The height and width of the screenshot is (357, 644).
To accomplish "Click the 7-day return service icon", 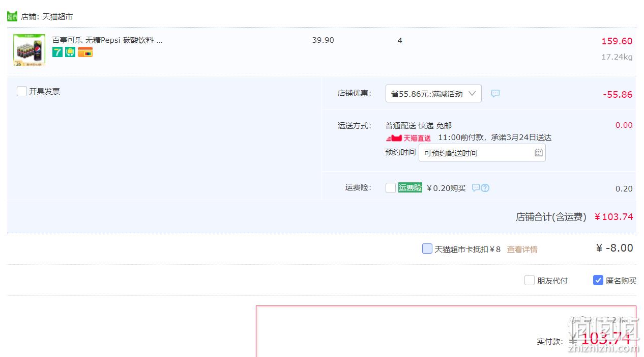I will click(x=57, y=52).
